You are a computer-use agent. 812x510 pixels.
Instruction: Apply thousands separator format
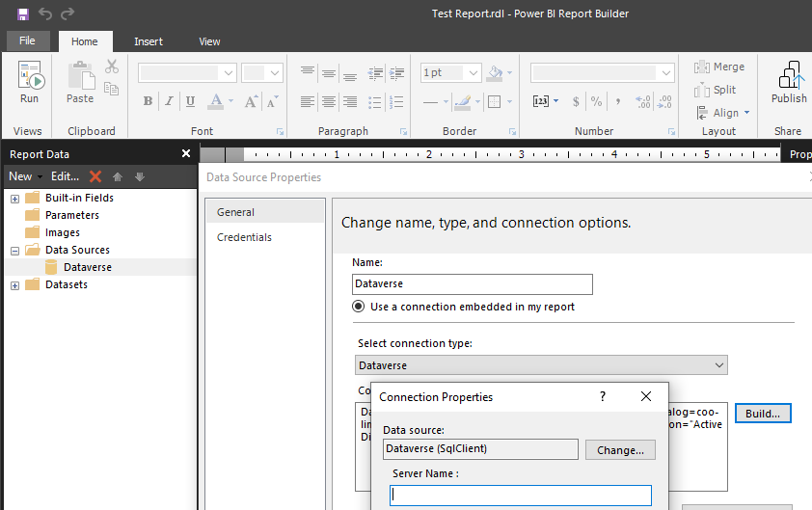click(618, 101)
